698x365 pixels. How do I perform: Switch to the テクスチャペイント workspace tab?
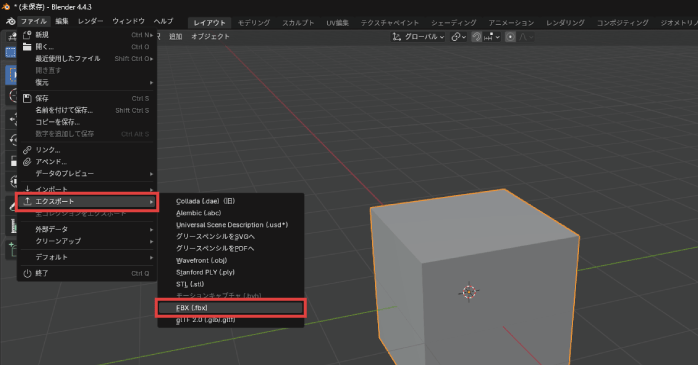click(x=390, y=23)
